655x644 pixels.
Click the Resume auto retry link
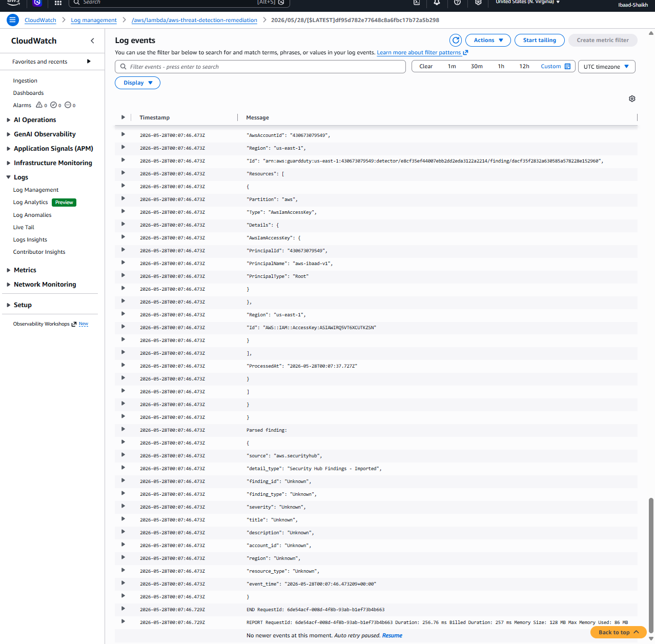(392, 635)
